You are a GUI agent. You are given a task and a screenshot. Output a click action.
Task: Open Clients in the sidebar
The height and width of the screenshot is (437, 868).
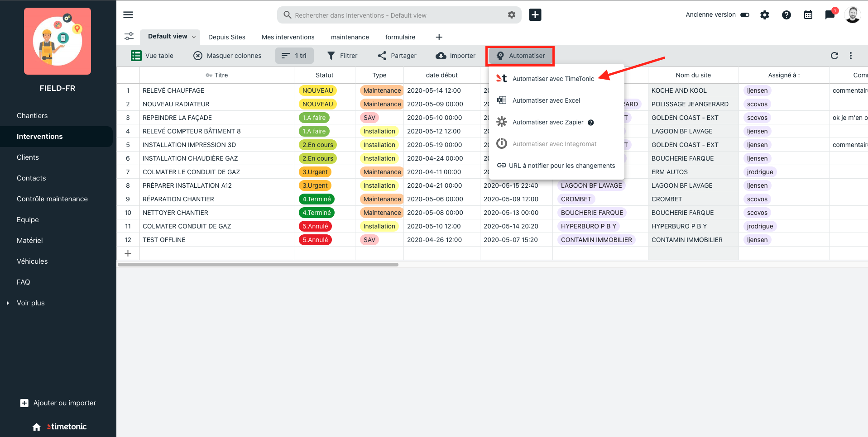(28, 157)
